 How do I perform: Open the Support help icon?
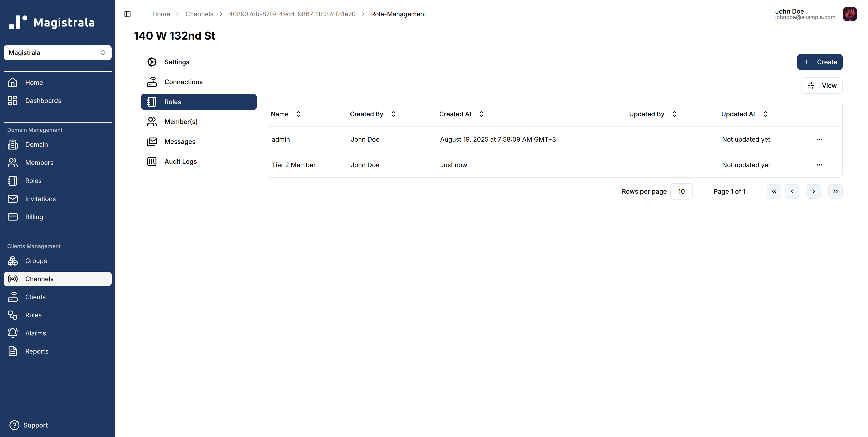tap(14, 425)
